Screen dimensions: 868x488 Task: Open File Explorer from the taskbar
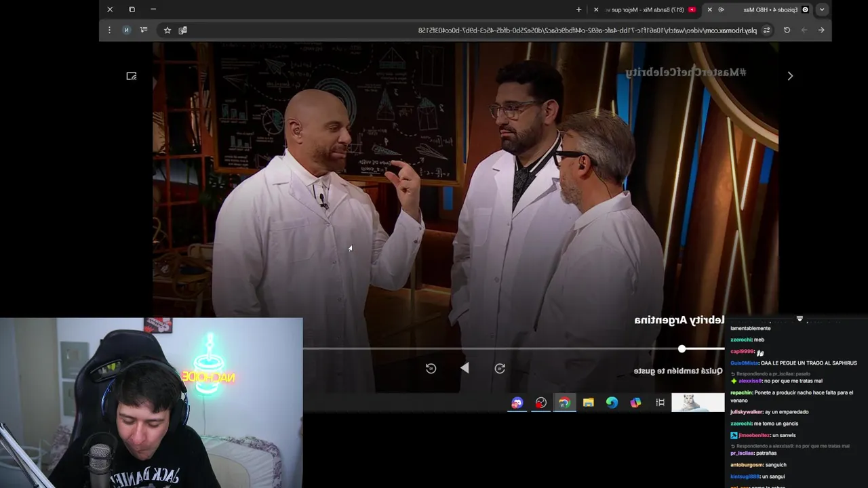tap(588, 403)
